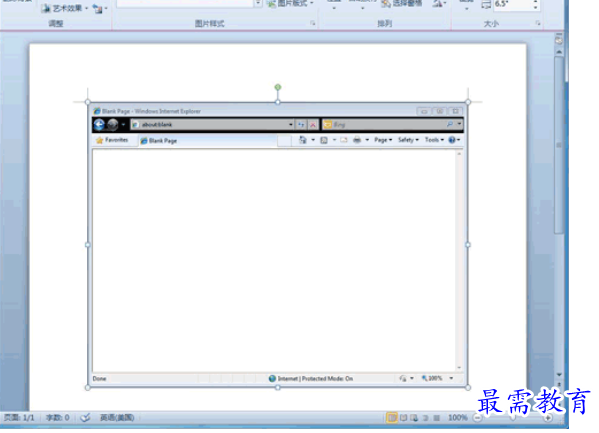Open the 图片版式 picture layout dropdown
Image resolution: width=599 pixels, height=433 pixels.
290,3
